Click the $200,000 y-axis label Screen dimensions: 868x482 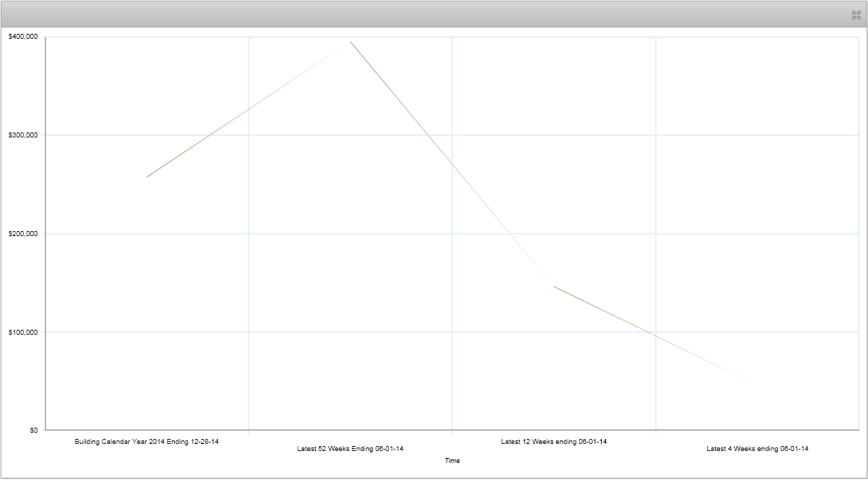tap(23, 233)
